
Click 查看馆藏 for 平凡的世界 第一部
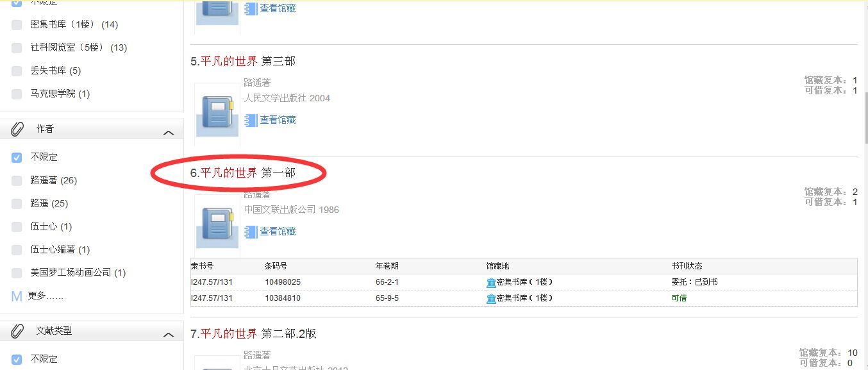(278, 231)
